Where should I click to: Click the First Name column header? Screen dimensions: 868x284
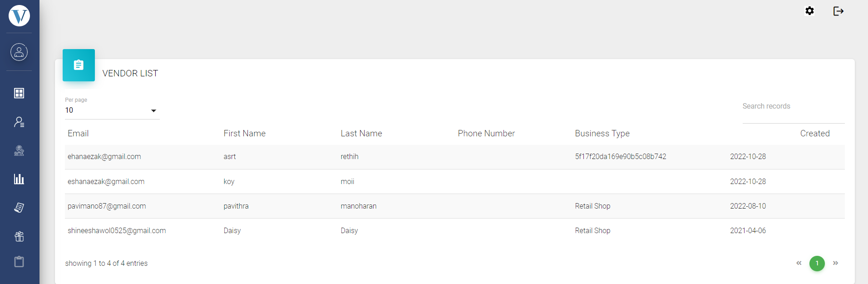click(x=244, y=134)
